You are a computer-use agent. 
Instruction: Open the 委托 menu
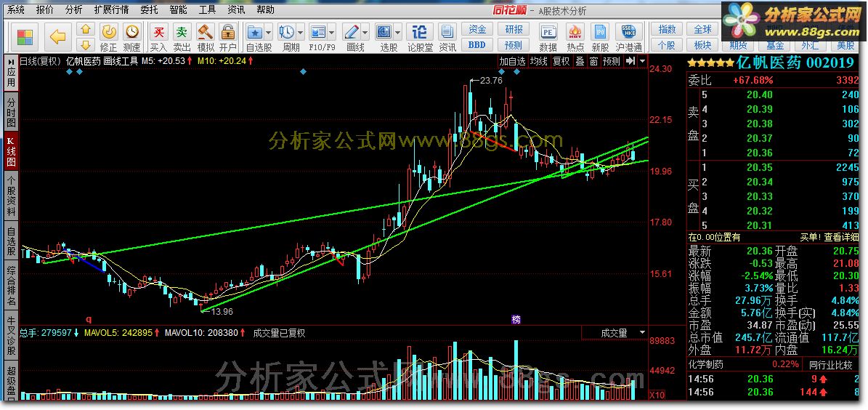coord(149,9)
